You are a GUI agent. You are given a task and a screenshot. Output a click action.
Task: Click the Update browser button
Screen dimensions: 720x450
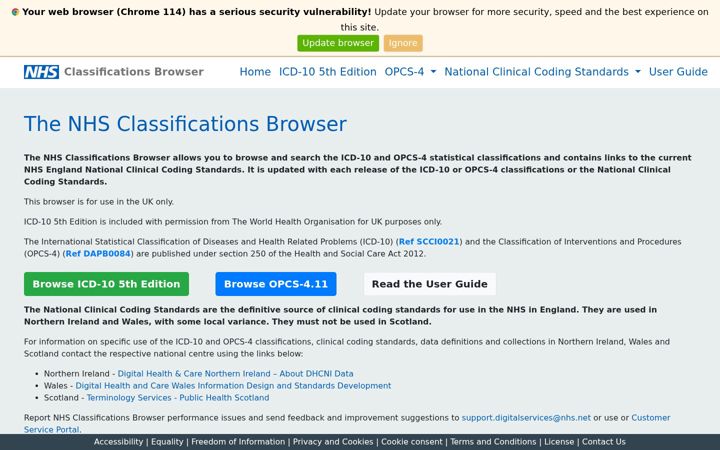pyautogui.click(x=338, y=43)
